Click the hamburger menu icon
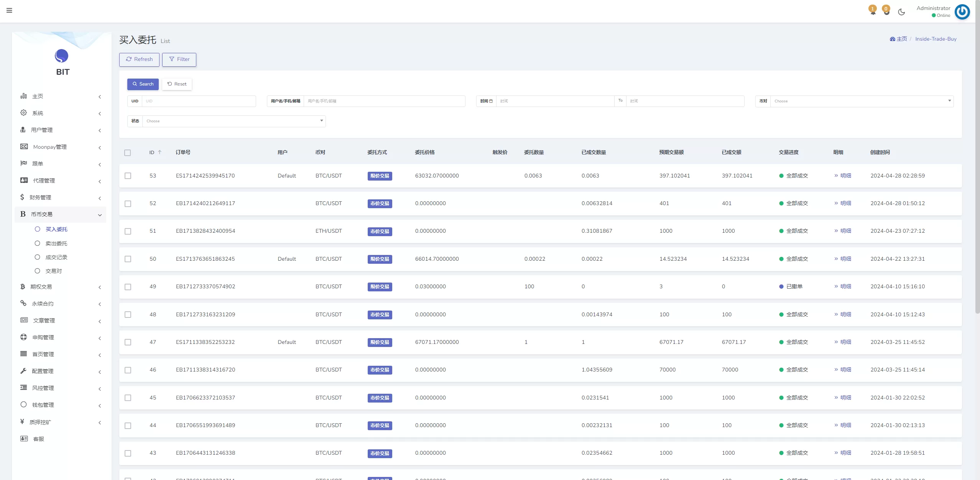The width and height of the screenshot is (980, 480). (x=9, y=10)
